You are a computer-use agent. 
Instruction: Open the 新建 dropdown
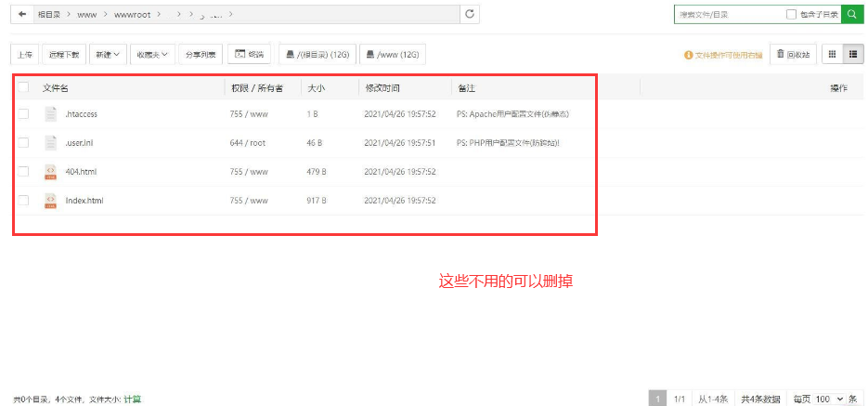(108, 54)
